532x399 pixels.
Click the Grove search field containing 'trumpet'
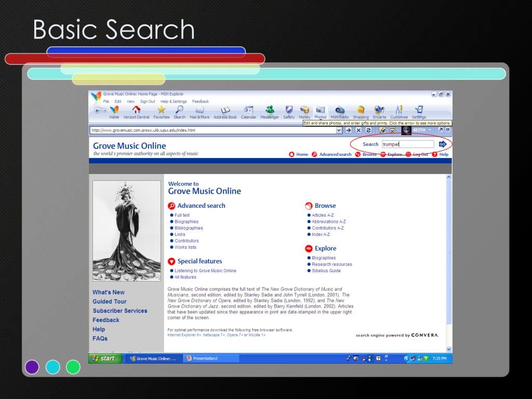(x=408, y=144)
